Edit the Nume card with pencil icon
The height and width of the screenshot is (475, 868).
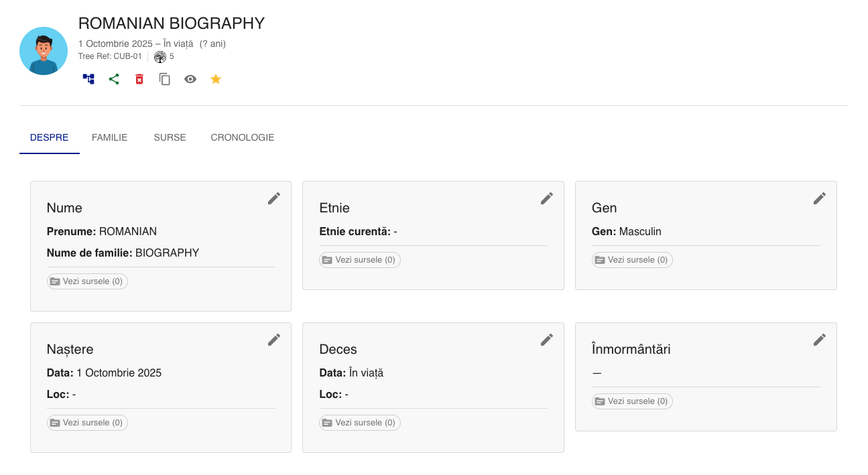(274, 198)
